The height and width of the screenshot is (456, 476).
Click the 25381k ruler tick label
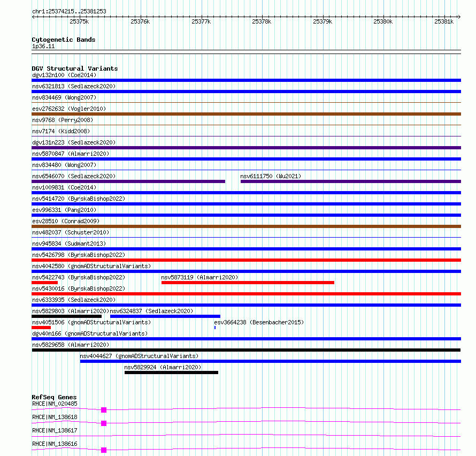click(444, 21)
